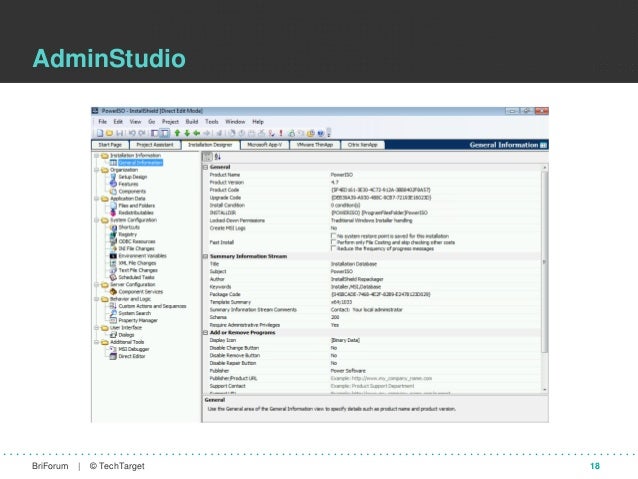Click the New Project toolbar icon
The image size is (638, 479).
pyautogui.click(x=100, y=133)
